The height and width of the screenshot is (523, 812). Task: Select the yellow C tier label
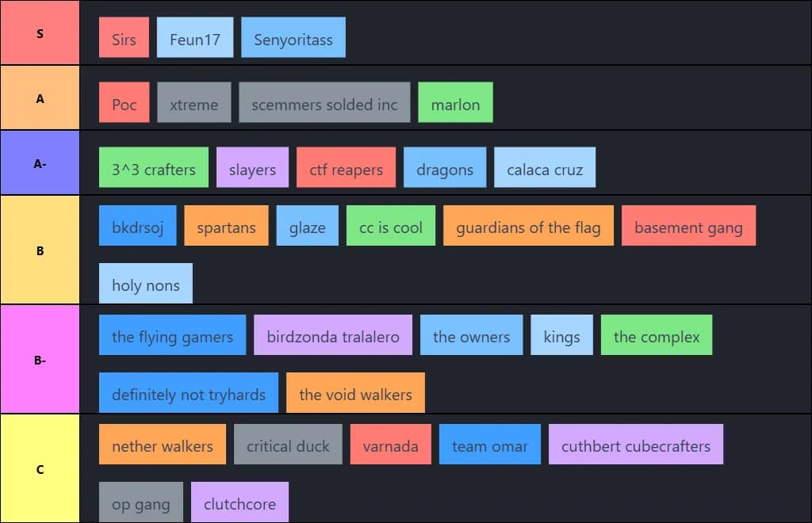(40, 469)
